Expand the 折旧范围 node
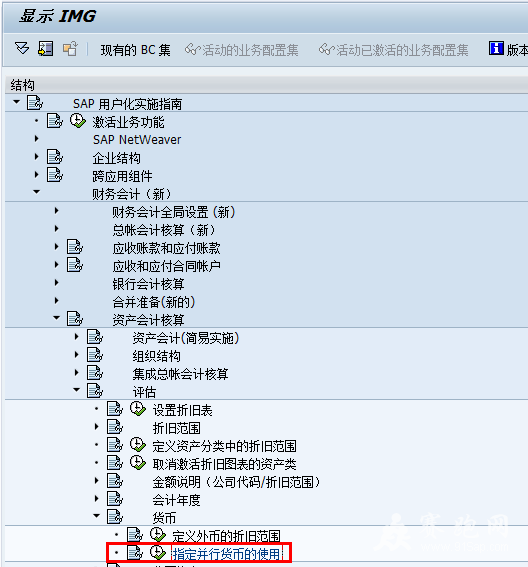This screenshot has width=528, height=567. pos(96,427)
